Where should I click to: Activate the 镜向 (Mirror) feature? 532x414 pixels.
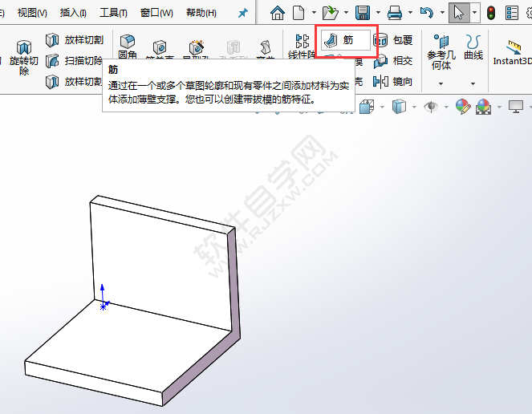(392, 82)
